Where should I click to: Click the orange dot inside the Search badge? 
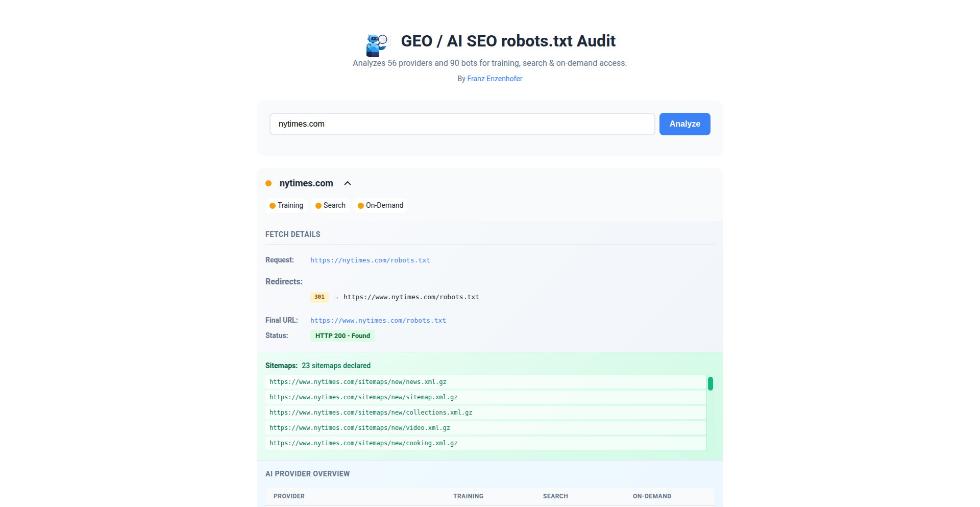pyautogui.click(x=318, y=205)
